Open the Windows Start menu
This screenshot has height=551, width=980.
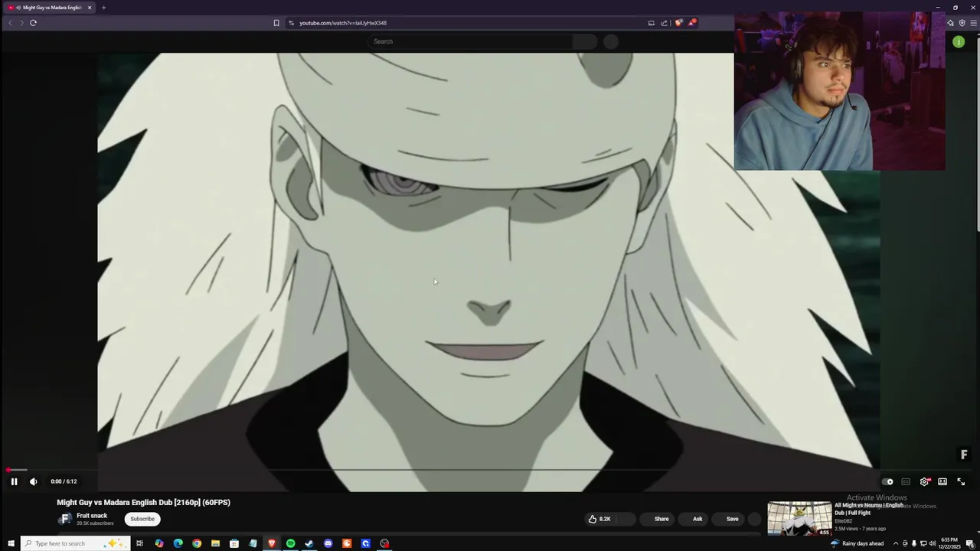pyautogui.click(x=11, y=543)
